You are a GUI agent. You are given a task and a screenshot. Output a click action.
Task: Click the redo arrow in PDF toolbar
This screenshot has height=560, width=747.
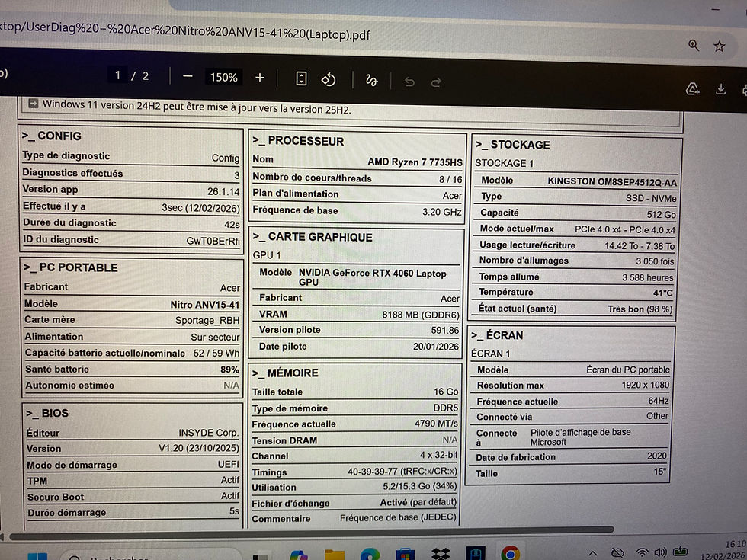pos(435,83)
